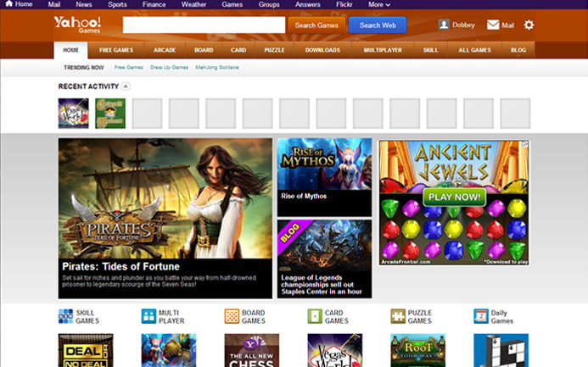Viewport: 588px width, 367px height.
Task: Open the Board Games category icon
Action: point(232,316)
